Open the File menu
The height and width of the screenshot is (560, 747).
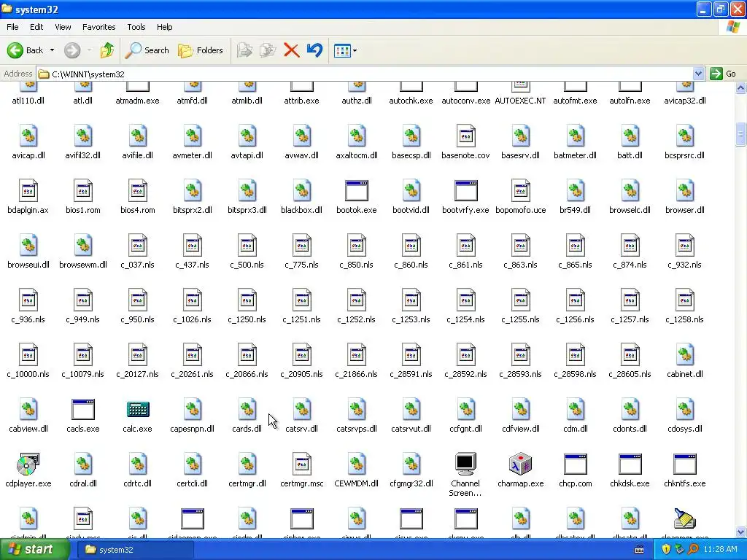pyautogui.click(x=12, y=27)
